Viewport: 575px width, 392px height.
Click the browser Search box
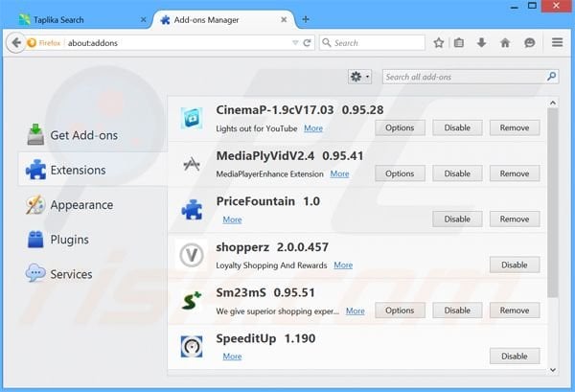[372, 43]
